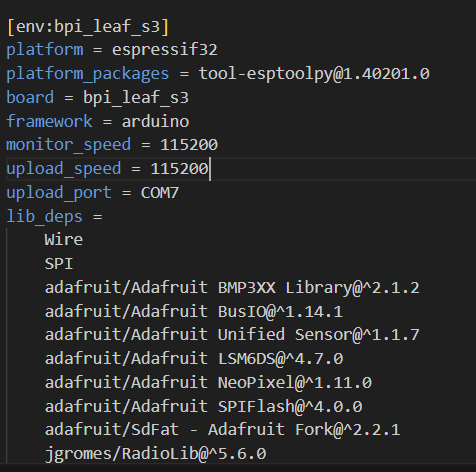Click the board key name

[x=30, y=97]
